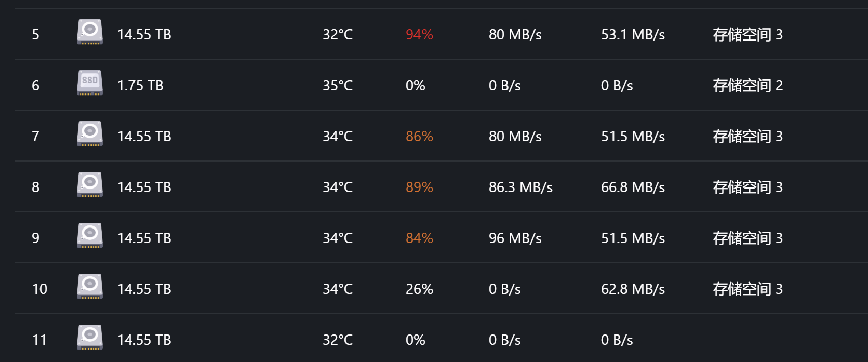This screenshot has width=868, height=362.
Task: Click the 86.3 MB/s read speed
Action: (520, 187)
